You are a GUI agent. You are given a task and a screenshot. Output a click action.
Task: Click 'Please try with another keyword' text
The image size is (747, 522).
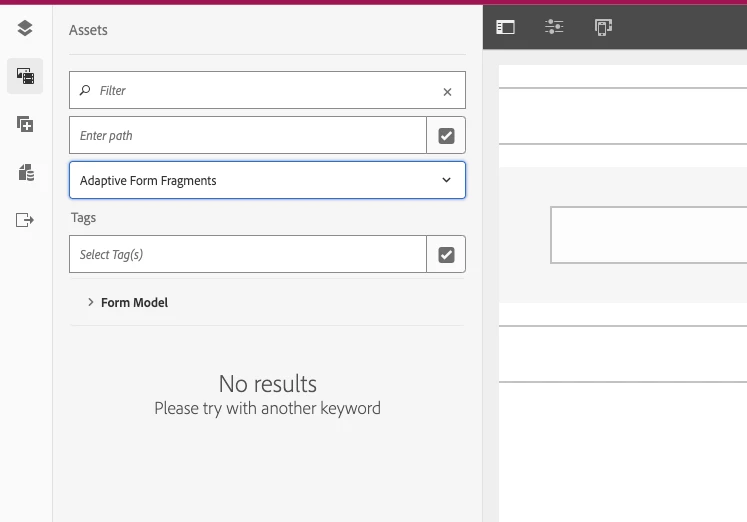[x=267, y=408]
